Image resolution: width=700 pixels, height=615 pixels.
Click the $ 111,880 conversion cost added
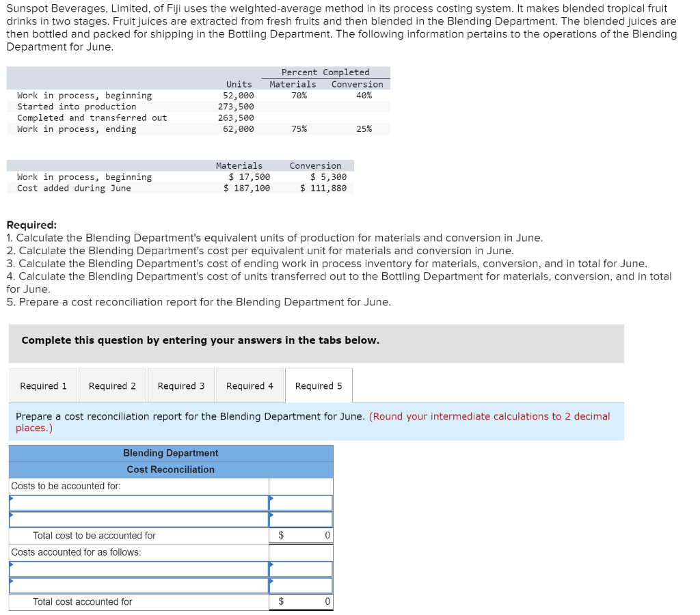click(323, 189)
